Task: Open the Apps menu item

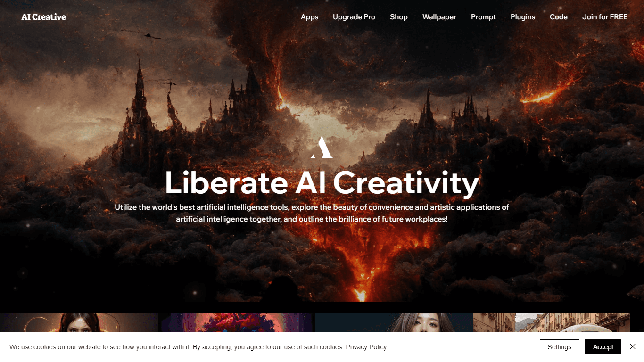Action: click(310, 17)
